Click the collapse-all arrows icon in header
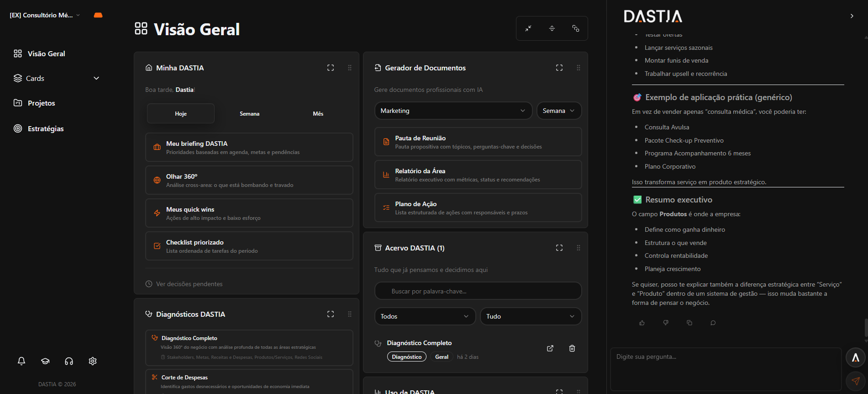The image size is (868, 394). tap(528, 28)
